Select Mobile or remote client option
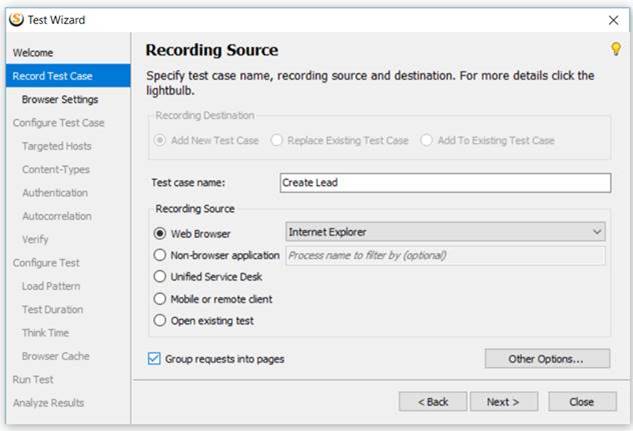The height and width of the screenshot is (431, 633). 160,299
